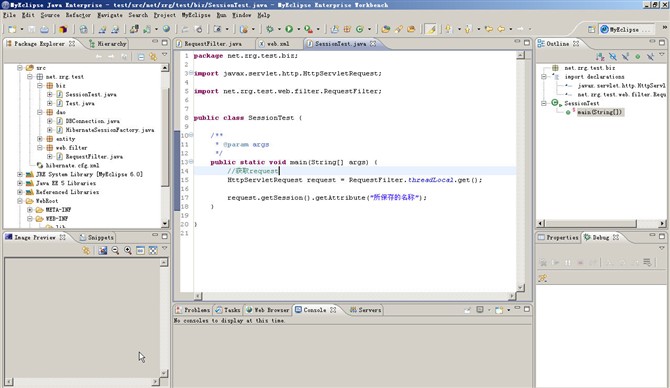Click the Package Explorer vertical scrollbar thumb

(x=165, y=137)
